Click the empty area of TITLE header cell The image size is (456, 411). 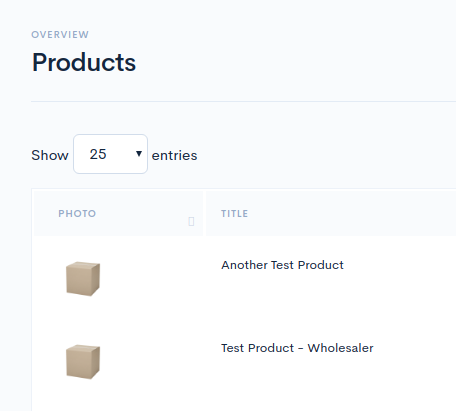(350, 213)
